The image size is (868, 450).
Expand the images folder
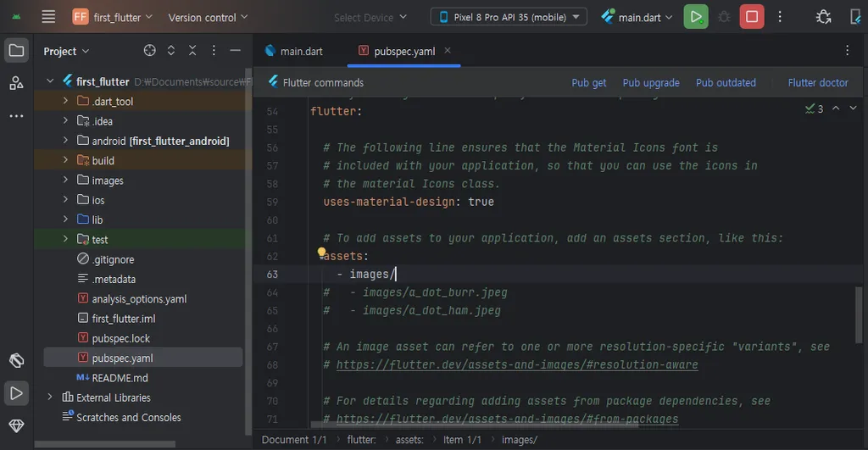(65, 180)
